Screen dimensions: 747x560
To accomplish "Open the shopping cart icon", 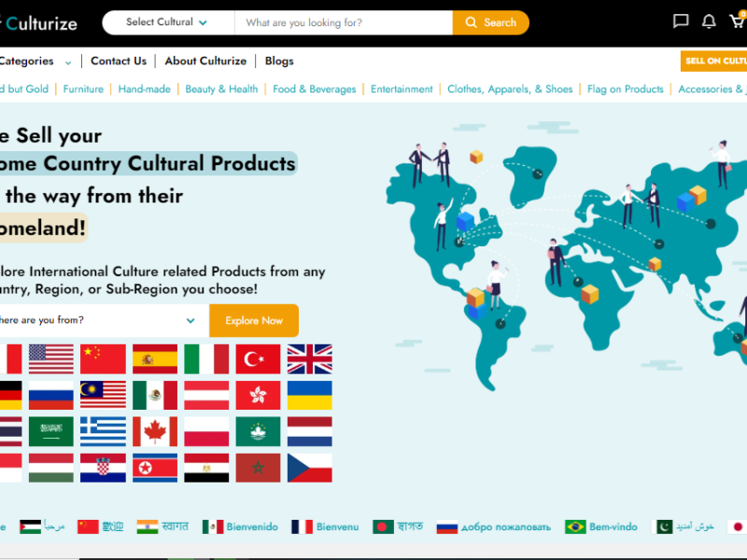I will 738,21.
